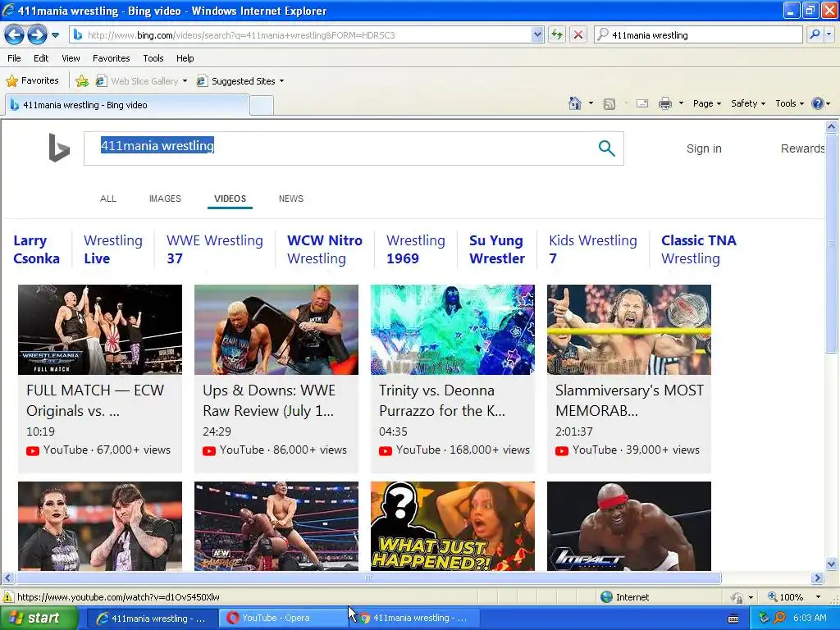
Task: Open Ups & Downs WWE Raw Review thumbnail
Action: click(x=276, y=330)
